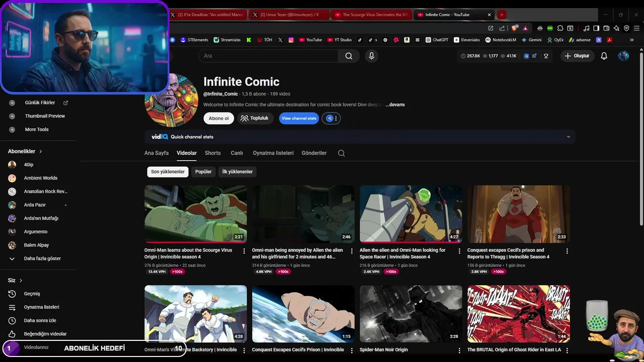This screenshot has width=644, height=362.
Task: Click the YouTube search magnifier button
Action: [x=349, y=56]
